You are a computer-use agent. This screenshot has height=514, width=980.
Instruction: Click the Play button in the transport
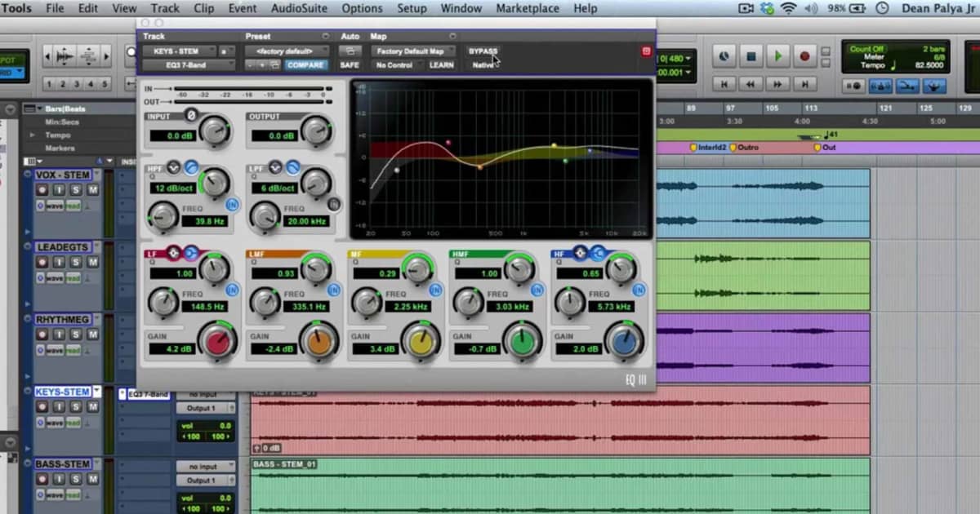pyautogui.click(x=777, y=55)
